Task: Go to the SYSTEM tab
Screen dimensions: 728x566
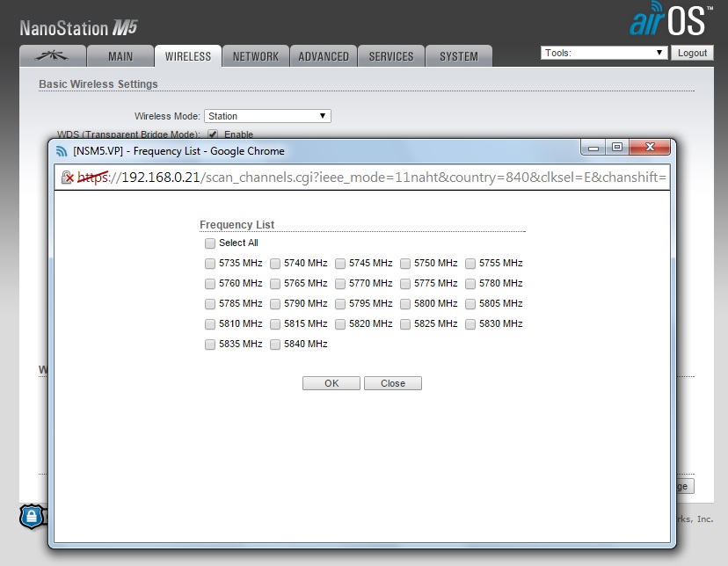Action: tap(459, 56)
